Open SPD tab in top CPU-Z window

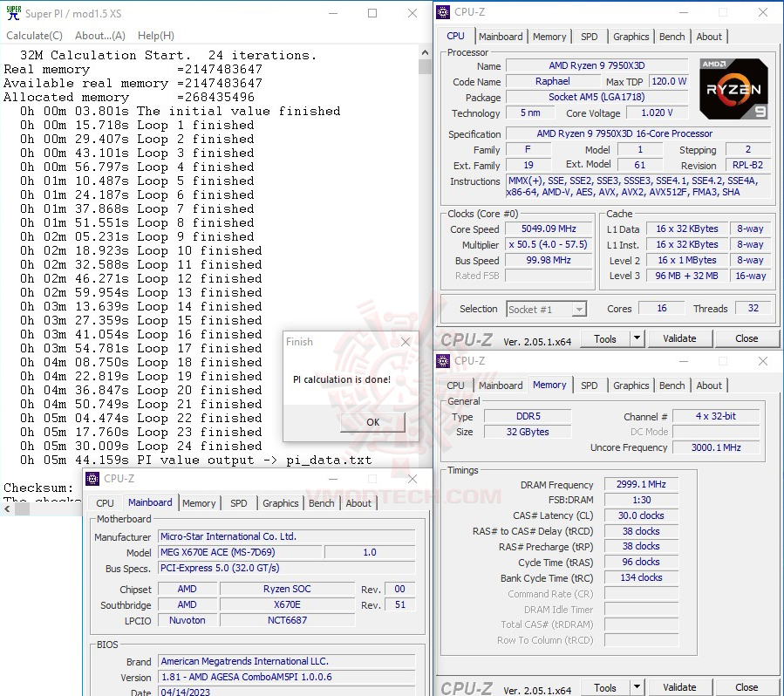coord(589,37)
